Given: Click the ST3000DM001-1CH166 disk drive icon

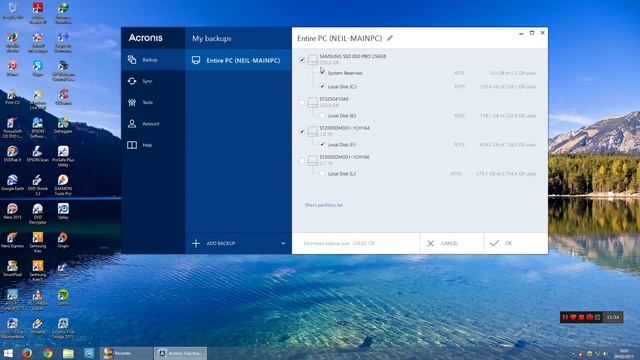Looking at the screenshot, I should pos(313,160).
